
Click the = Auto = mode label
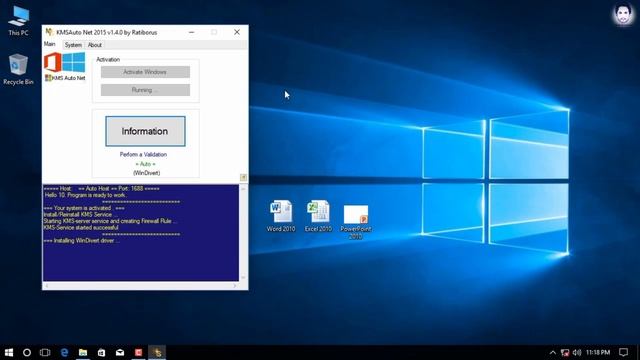[145, 164]
